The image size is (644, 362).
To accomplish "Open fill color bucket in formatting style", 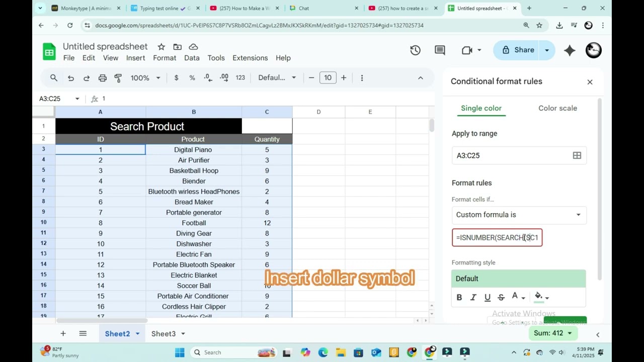I will (541, 297).
